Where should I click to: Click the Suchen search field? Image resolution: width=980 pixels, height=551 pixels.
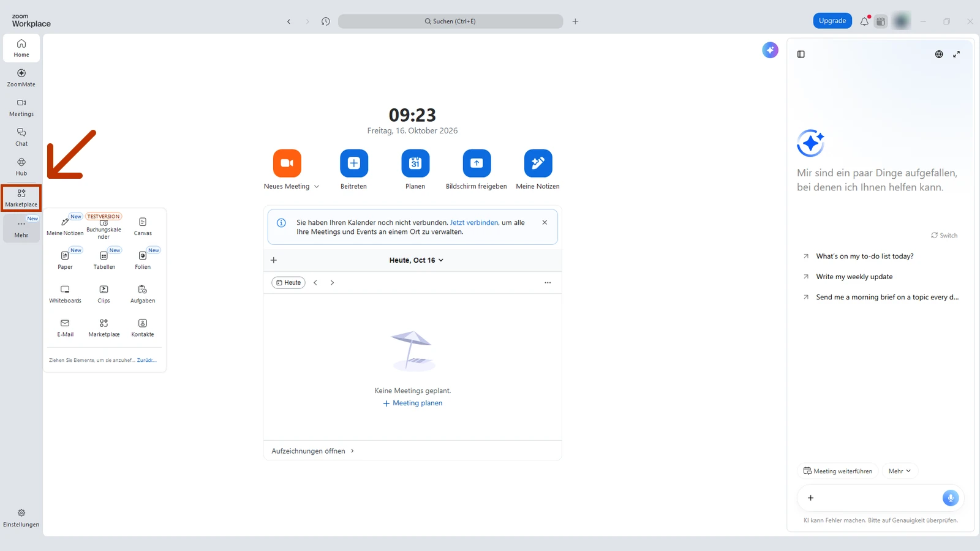(x=450, y=21)
